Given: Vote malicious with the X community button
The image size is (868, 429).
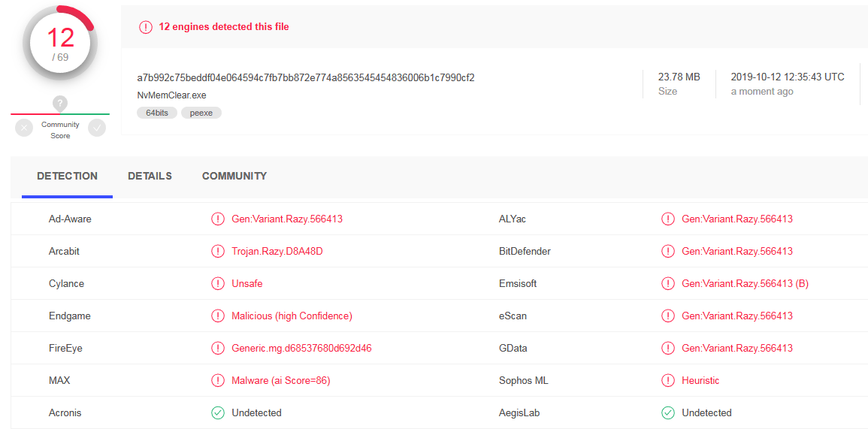Looking at the screenshot, I should (x=24, y=127).
